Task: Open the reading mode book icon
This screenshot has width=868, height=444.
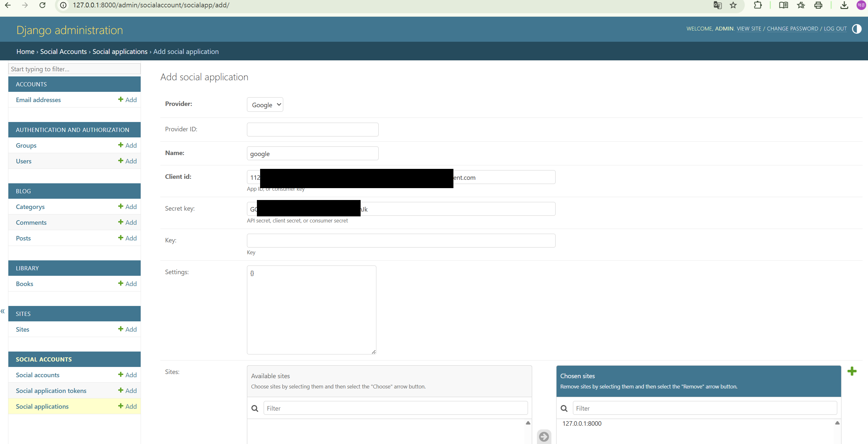Action: coord(783,5)
